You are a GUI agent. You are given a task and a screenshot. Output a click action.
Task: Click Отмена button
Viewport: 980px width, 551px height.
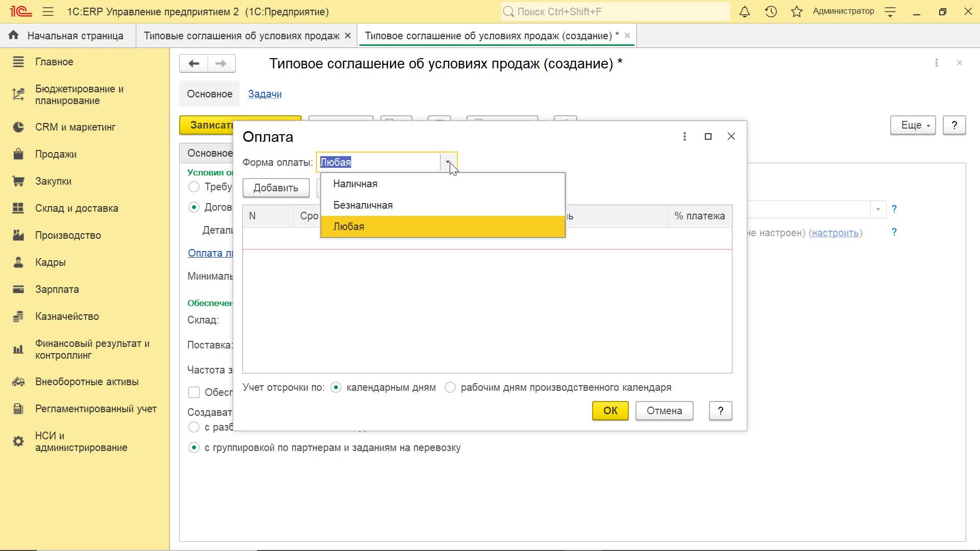pos(664,411)
